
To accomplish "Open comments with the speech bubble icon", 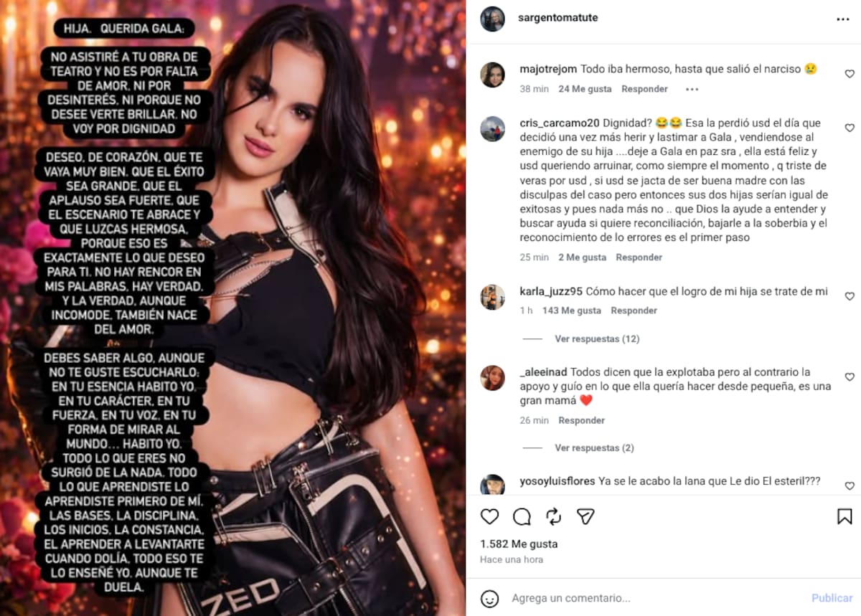I will [x=522, y=516].
